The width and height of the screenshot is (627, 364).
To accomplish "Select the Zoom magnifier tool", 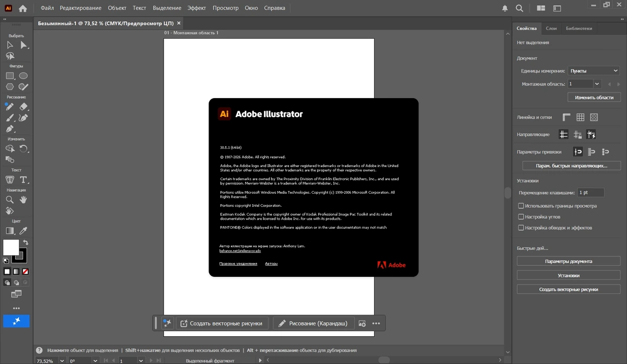I will point(10,199).
